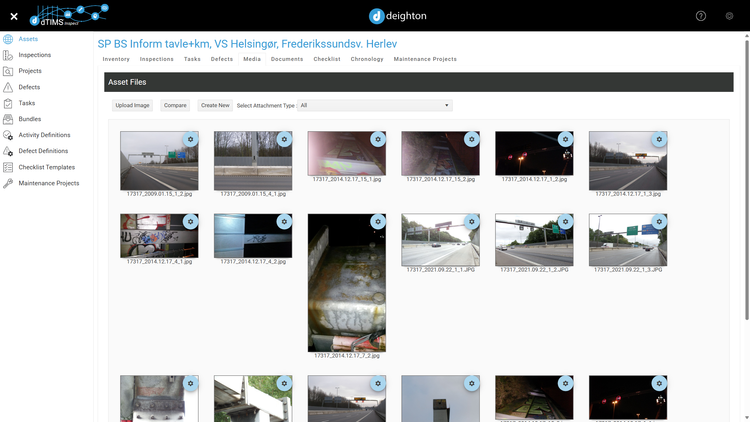Open the Select Attachment Type dropdown
Image resolution: width=750 pixels, height=422 pixels.
coord(375,105)
